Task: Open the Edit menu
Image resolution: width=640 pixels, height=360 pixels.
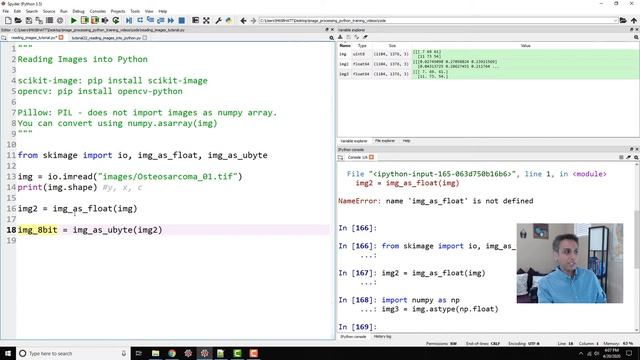Action: tap(17, 11)
